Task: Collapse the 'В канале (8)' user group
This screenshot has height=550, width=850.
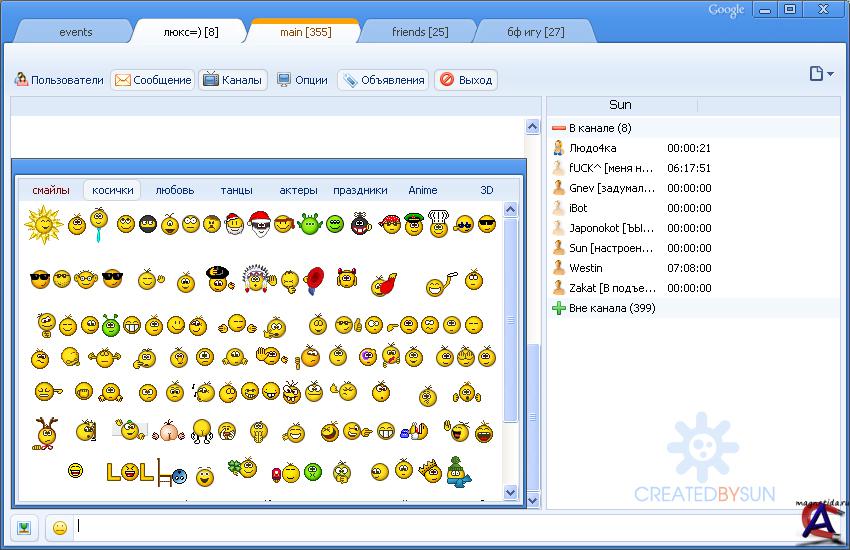Action: coord(559,128)
